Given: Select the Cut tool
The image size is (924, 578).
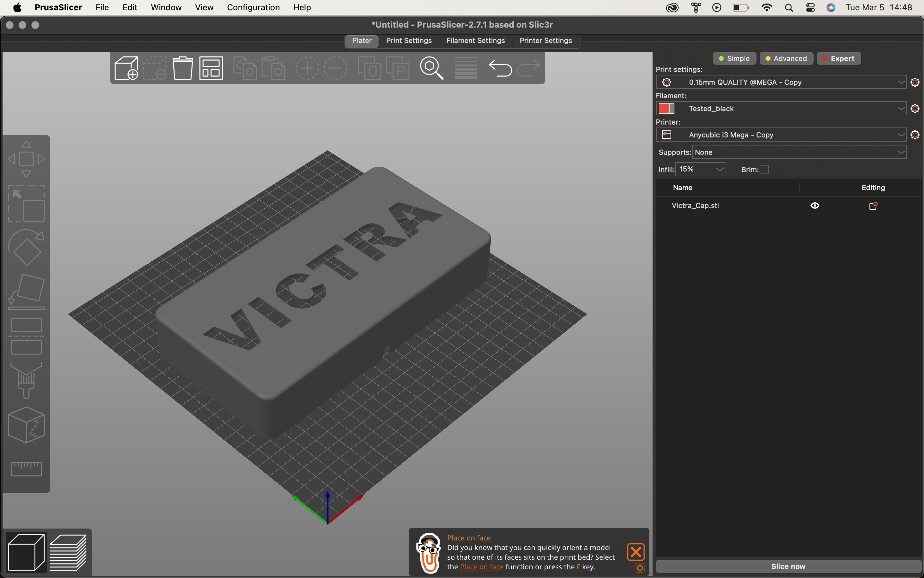Looking at the screenshot, I should pos(26,336).
